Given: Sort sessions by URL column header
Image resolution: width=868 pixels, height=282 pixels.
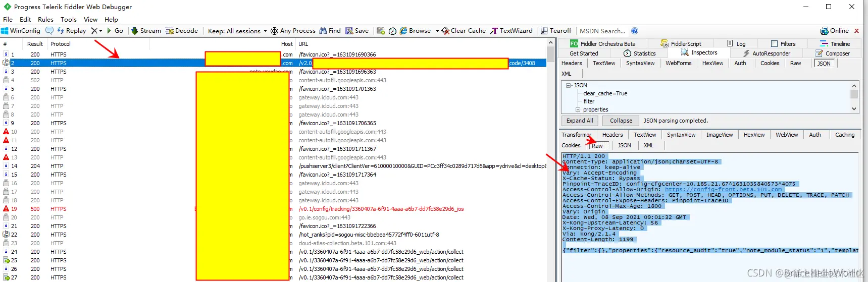Looking at the screenshot, I should [303, 44].
